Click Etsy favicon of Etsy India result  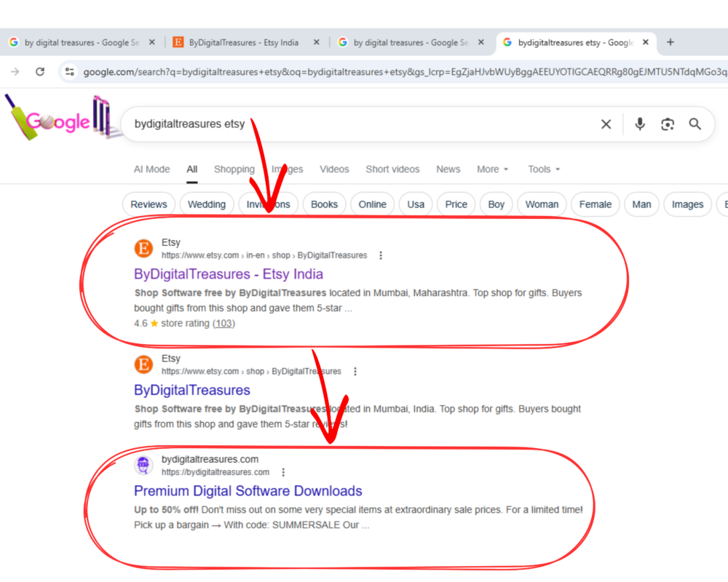click(x=143, y=248)
